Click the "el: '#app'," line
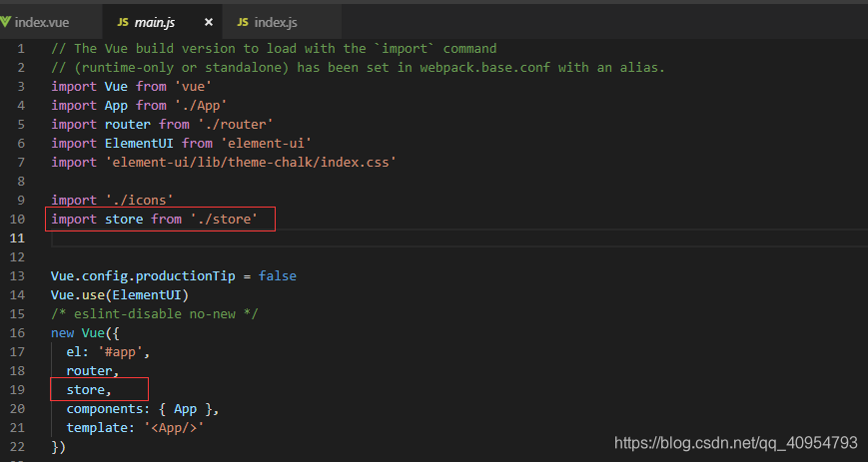 tap(108, 352)
